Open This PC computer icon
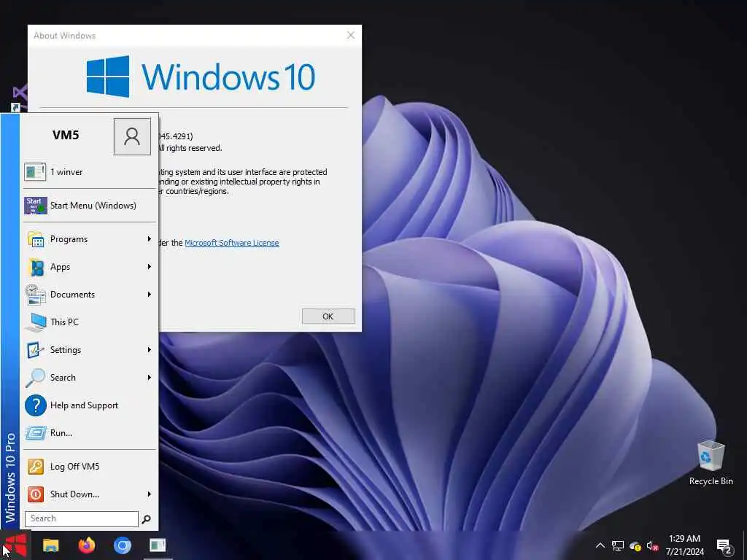 click(36, 322)
